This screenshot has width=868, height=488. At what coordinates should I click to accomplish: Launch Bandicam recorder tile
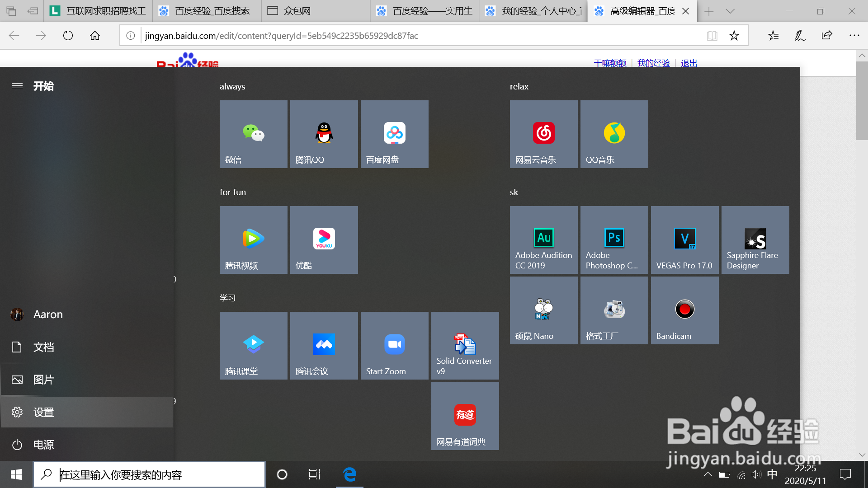click(x=684, y=310)
